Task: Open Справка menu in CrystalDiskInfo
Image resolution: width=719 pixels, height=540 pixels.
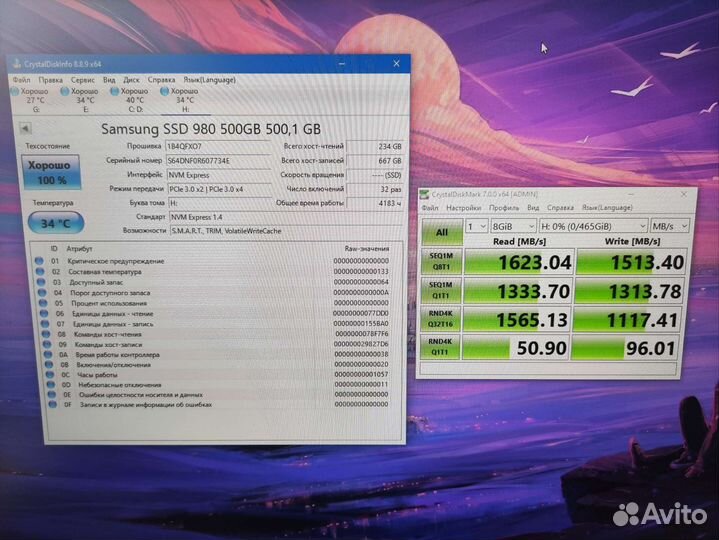Action: 161,80
